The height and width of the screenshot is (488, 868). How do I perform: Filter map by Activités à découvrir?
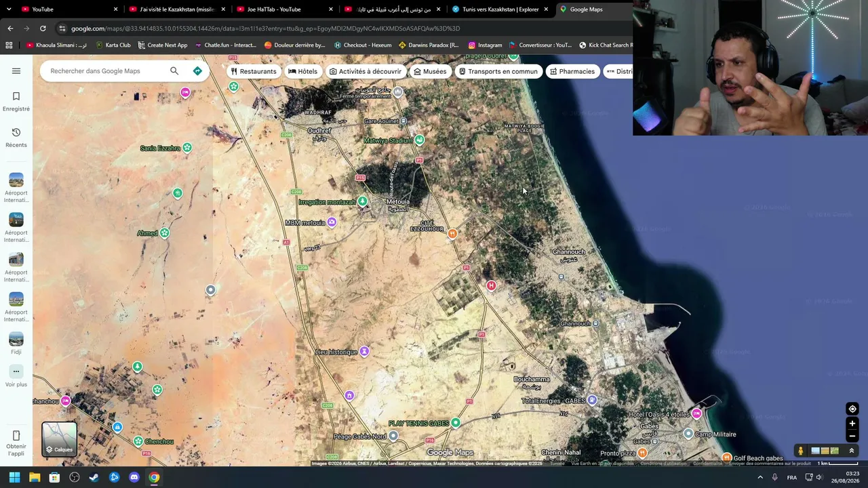[365, 71]
